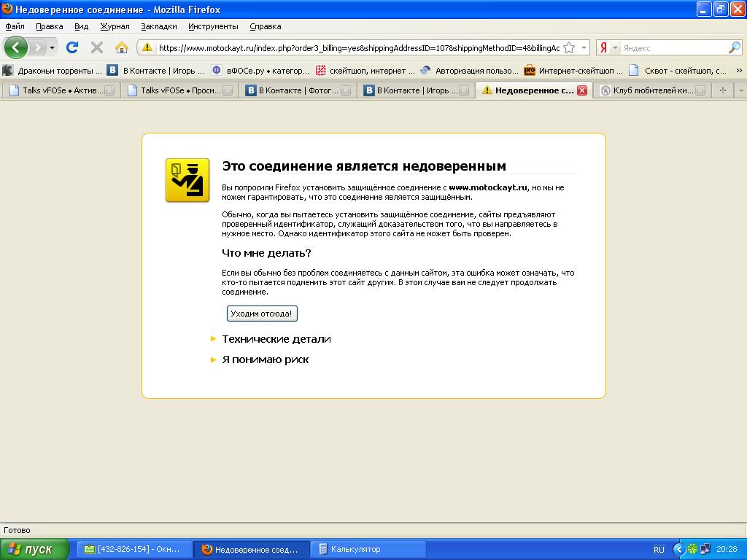Reload the page with the refresh icon
This screenshot has height=560, width=747.
[72, 47]
